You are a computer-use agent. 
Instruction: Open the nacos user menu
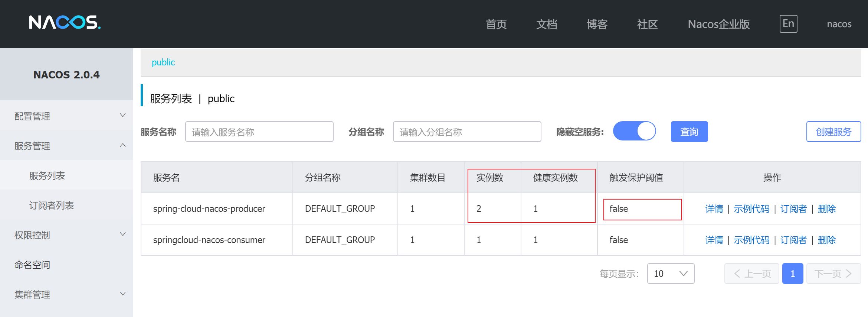pyautogui.click(x=839, y=24)
